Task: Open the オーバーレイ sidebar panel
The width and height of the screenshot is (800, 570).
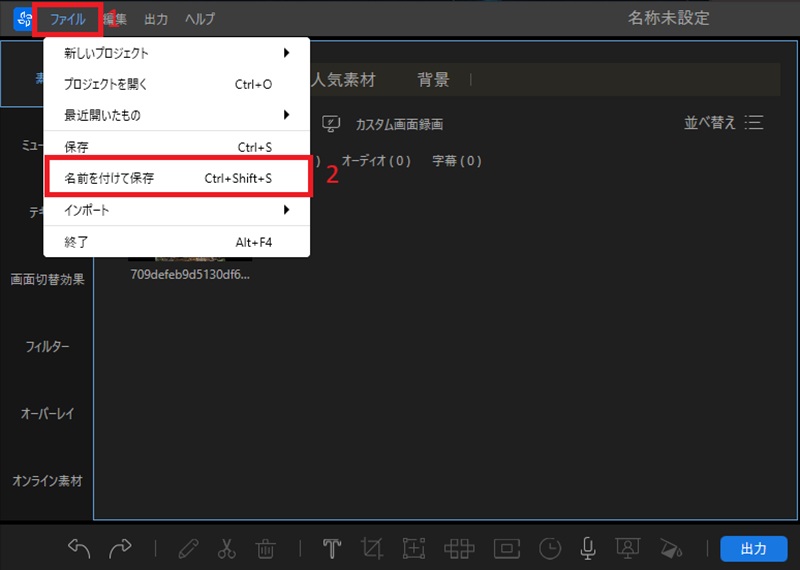Action: pyautogui.click(x=47, y=413)
